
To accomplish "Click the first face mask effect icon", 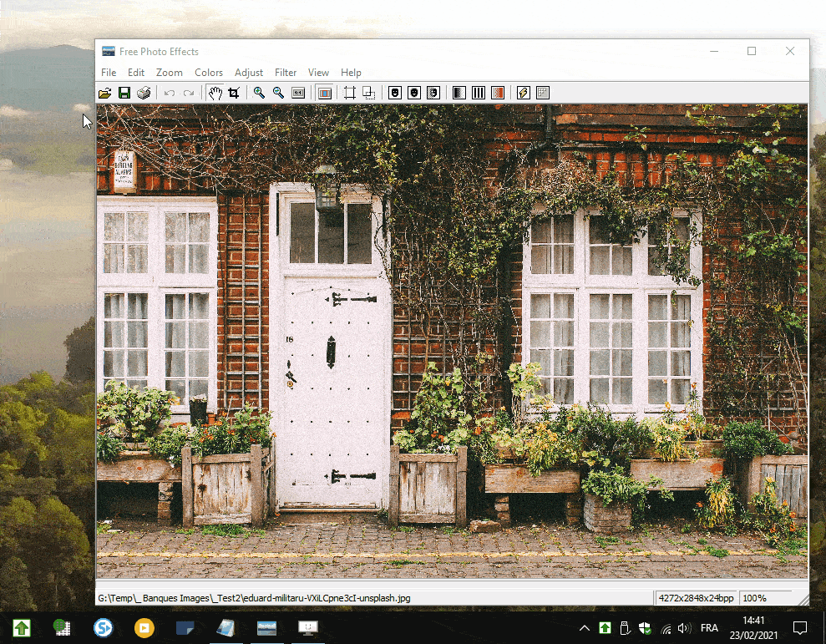I will [394, 94].
